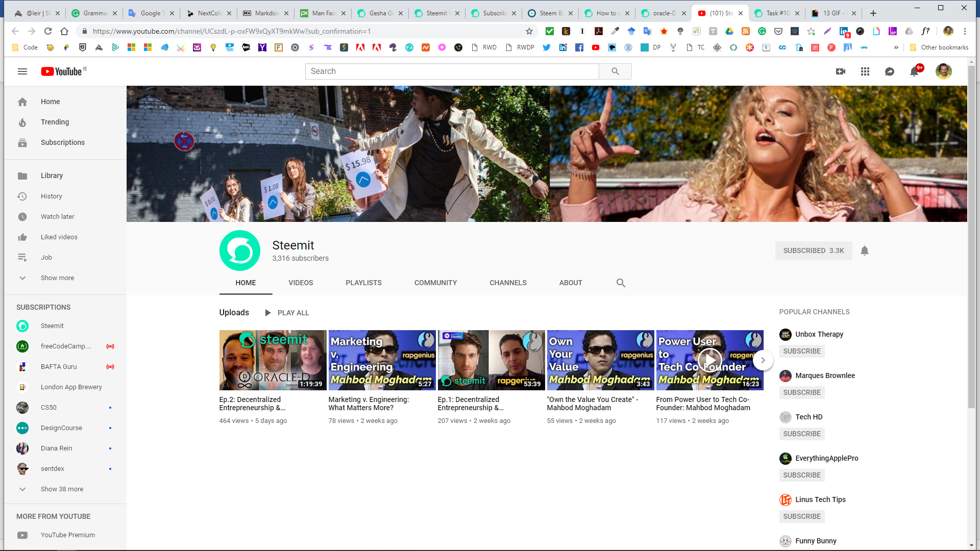Screen dimensions: 980x551
Task: Click the Steemit channel avatar
Action: click(240, 251)
